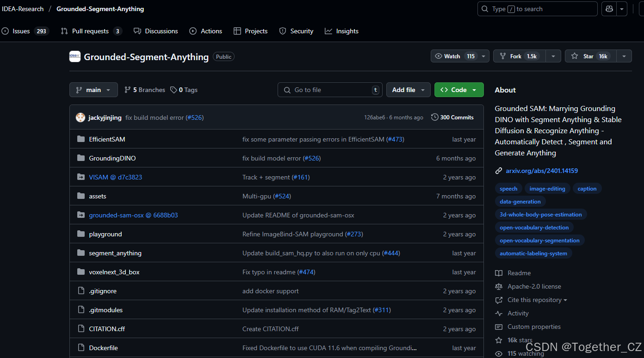This screenshot has height=358, width=644.
Task: Select the image-editing topic tag
Action: [x=547, y=189]
